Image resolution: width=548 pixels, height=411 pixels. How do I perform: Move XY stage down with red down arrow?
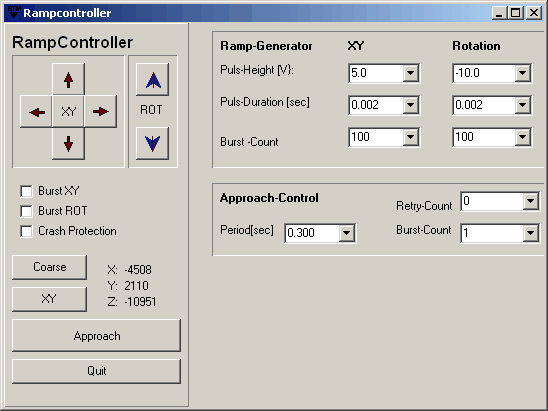point(68,144)
